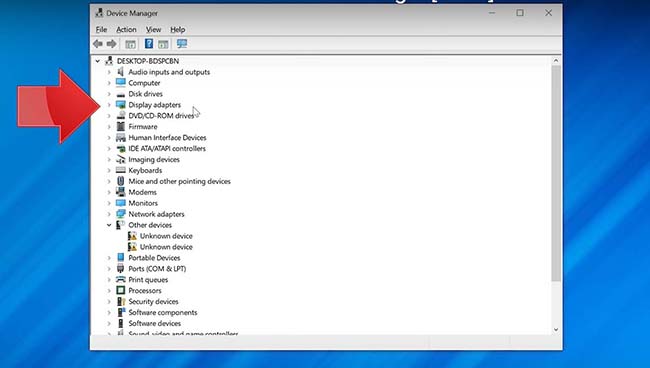Select the Human Interface Devices label
Image resolution: width=650 pixels, height=368 pixels.
click(167, 137)
